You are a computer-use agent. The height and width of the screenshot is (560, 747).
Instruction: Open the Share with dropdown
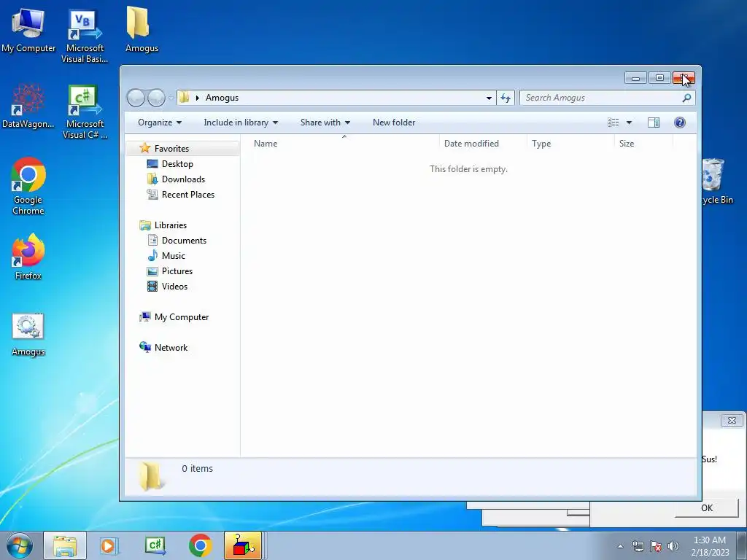(x=325, y=122)
